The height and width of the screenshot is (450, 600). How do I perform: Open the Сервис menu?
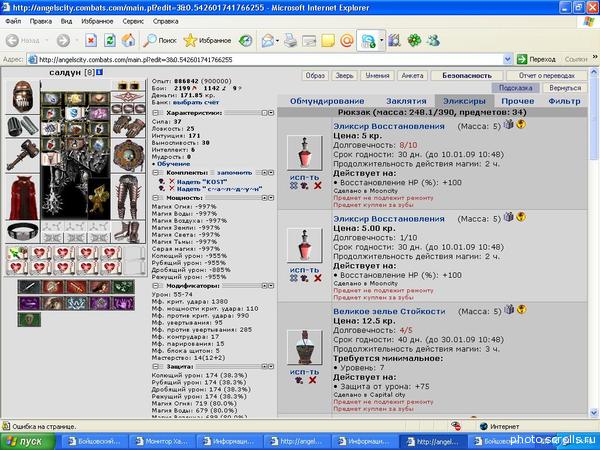133,21
